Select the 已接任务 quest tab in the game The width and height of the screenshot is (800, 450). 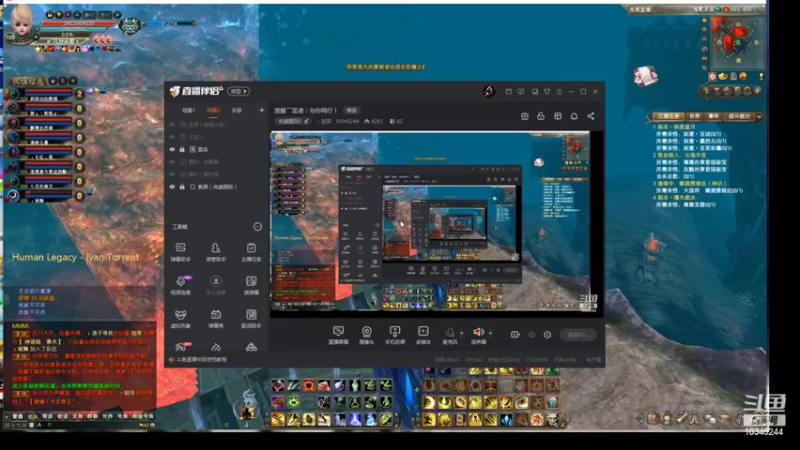(668, 116)
